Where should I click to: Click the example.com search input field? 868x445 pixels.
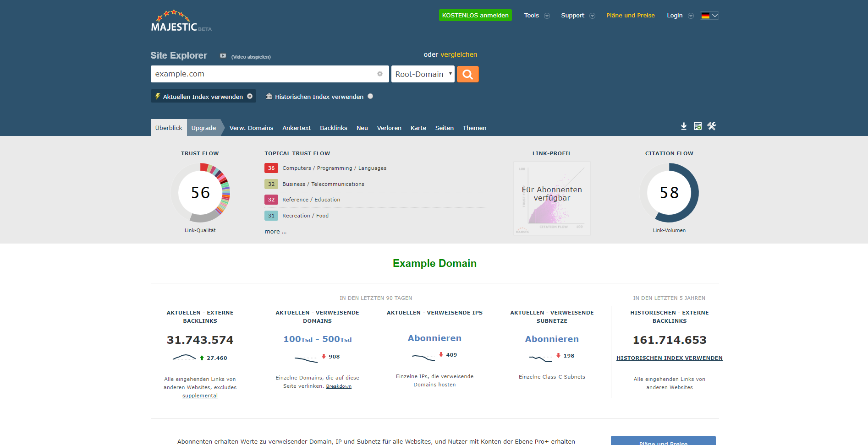coord(269,74)
